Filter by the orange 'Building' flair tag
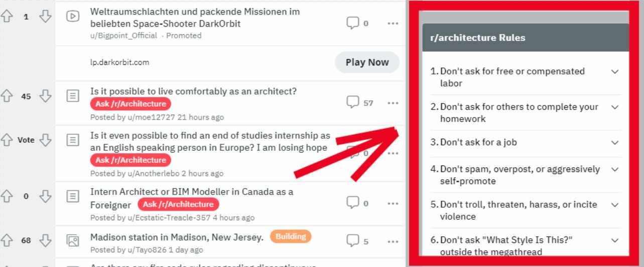Screen dimensions: 644x267 pos(291,236)
